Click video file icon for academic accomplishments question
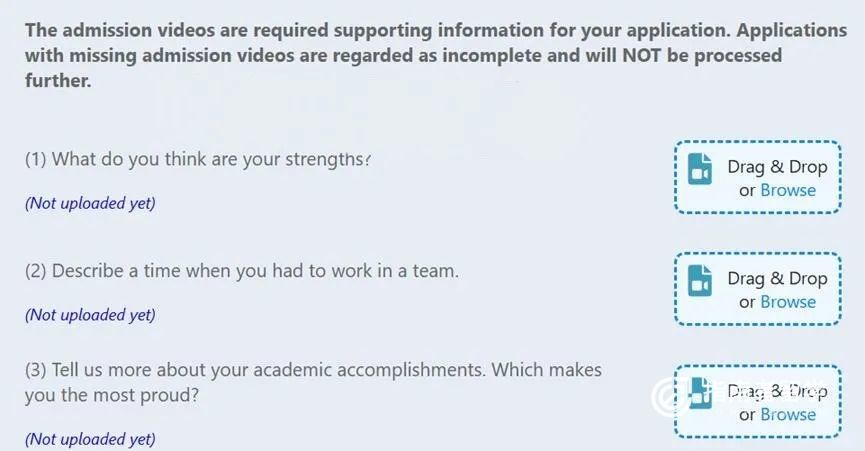 tap(700, 394)
